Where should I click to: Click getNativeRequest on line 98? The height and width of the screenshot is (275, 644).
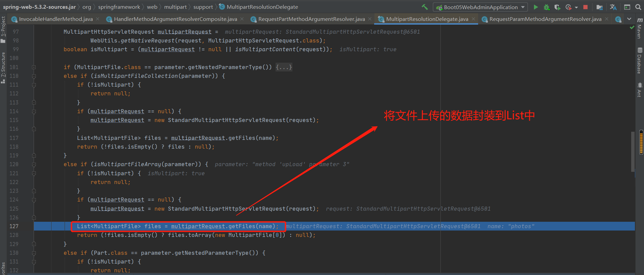pos(147,40)
